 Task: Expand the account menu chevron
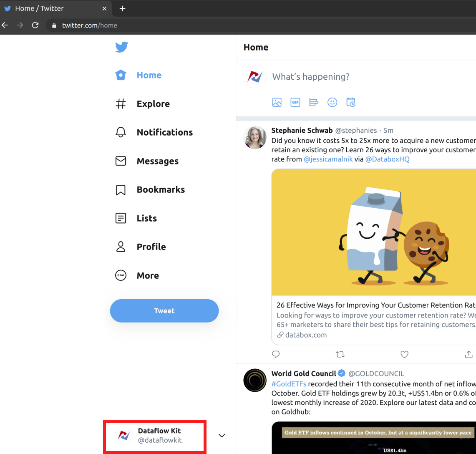(222, 436)
